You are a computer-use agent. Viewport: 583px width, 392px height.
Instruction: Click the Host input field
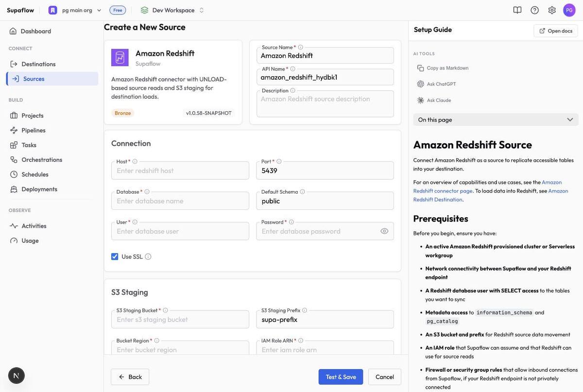coord(180,170)
